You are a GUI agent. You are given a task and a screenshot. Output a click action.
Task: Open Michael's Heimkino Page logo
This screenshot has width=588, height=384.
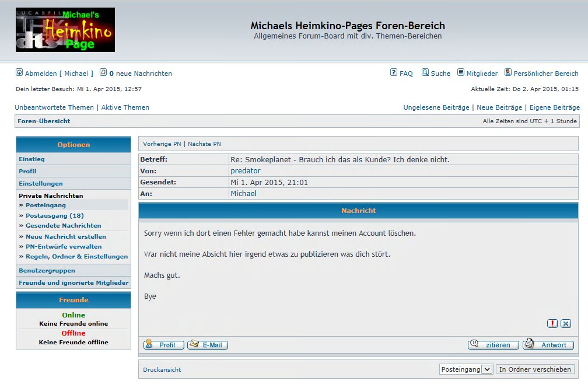coord(65,30)
